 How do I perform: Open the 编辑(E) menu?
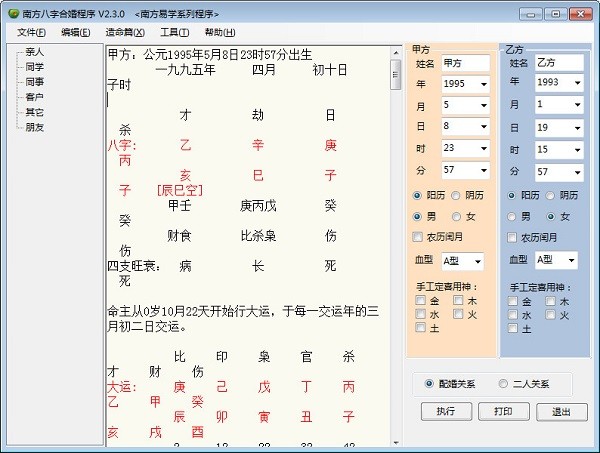pyautogui.click(x=76, y=33)
